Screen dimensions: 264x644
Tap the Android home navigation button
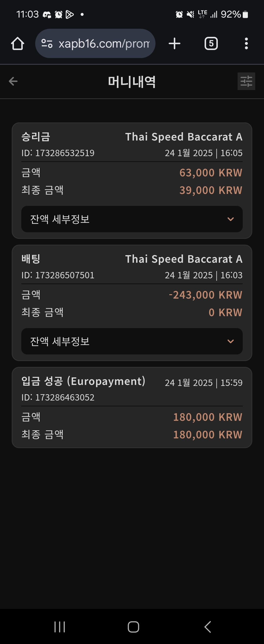coord(133,627)
